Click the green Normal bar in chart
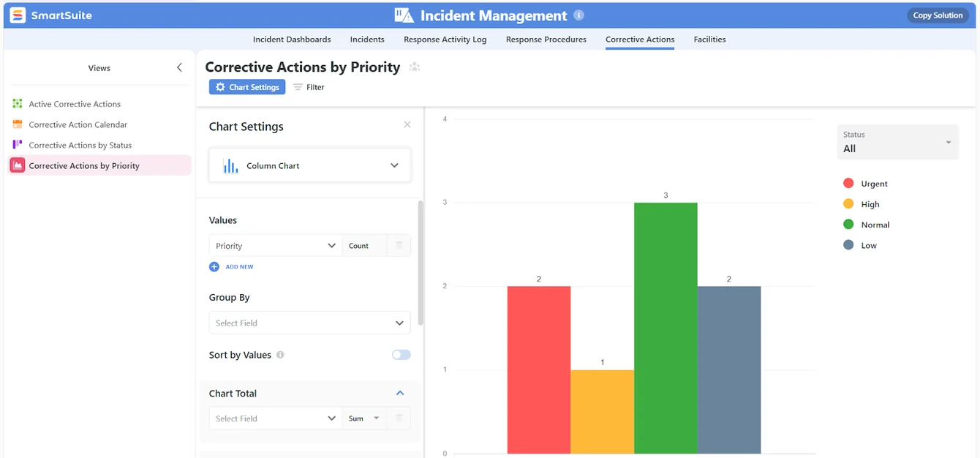980x458 pixels. [x=666, y=328]
